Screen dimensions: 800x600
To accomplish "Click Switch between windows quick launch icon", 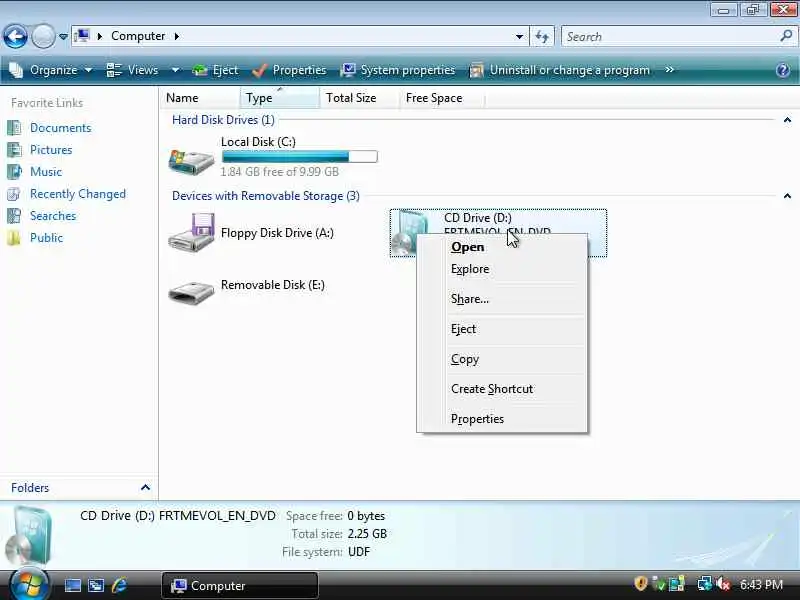I will (96, 585).
